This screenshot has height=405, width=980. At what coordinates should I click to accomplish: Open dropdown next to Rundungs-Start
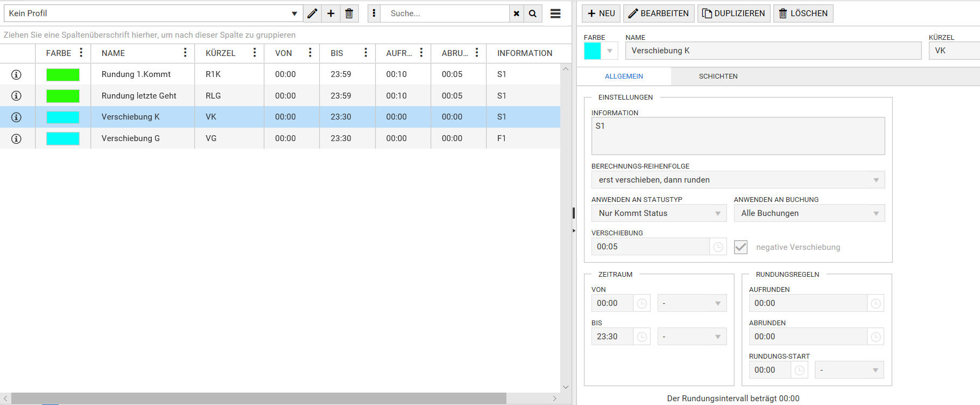(x=849, y=370)
